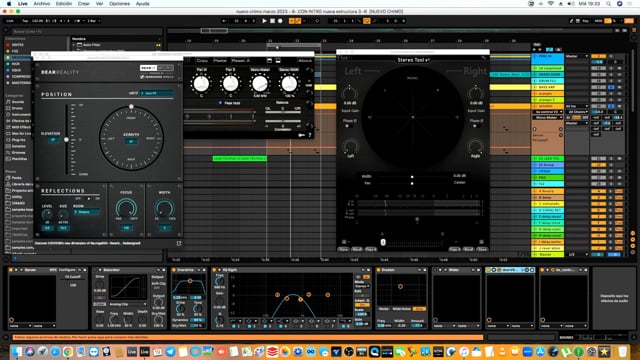Click the Tap tempo button
Viewport: 640px width, 360px height.
pyautogui.click(x=25, y=21)
